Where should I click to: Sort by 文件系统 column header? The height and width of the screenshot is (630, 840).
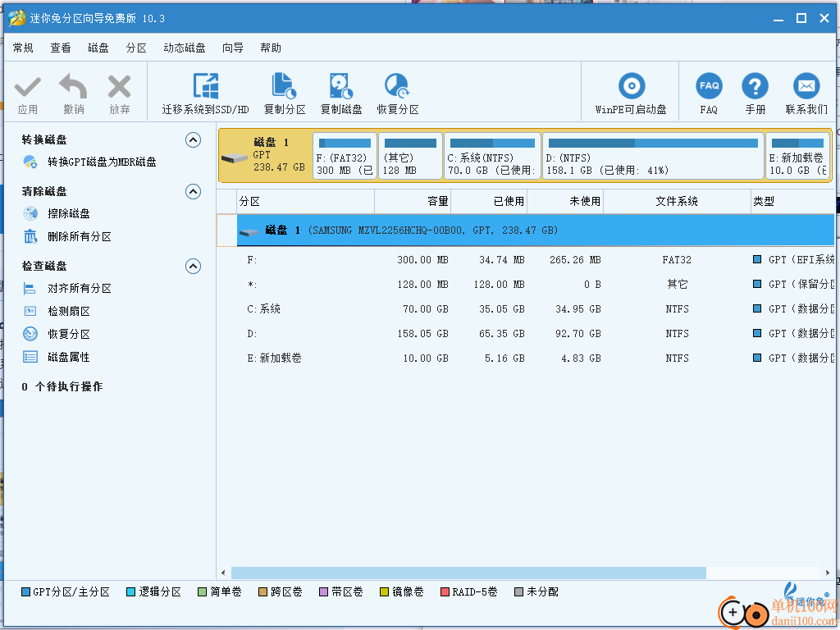677,202
